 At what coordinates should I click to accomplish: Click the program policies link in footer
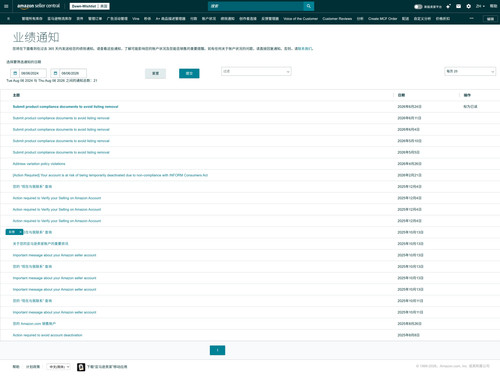[x=33, y=367]
